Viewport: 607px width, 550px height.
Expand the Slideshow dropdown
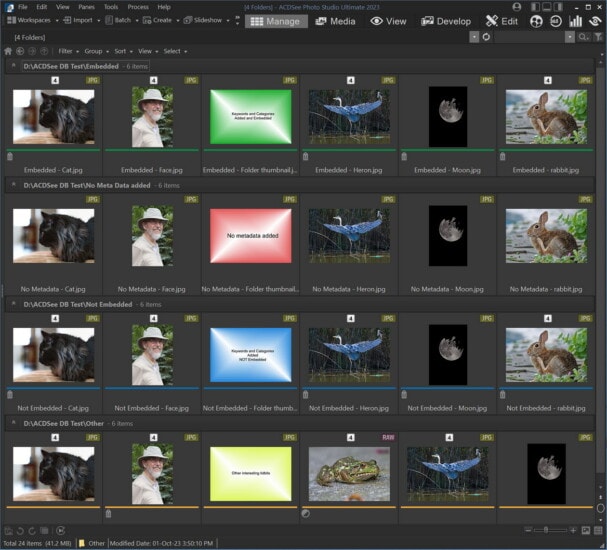click(x=230, y=20)
